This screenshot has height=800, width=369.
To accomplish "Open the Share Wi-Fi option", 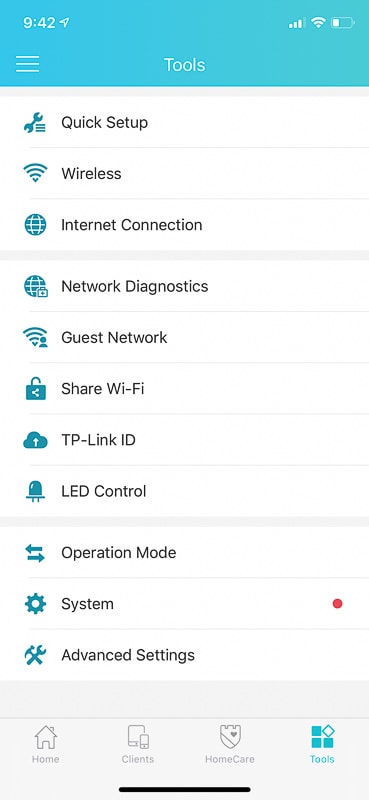I will coord(184,389).
